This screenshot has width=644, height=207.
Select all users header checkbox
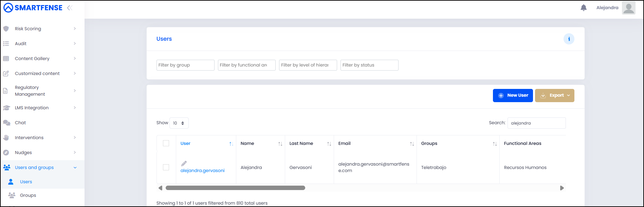tap(166, 143)
